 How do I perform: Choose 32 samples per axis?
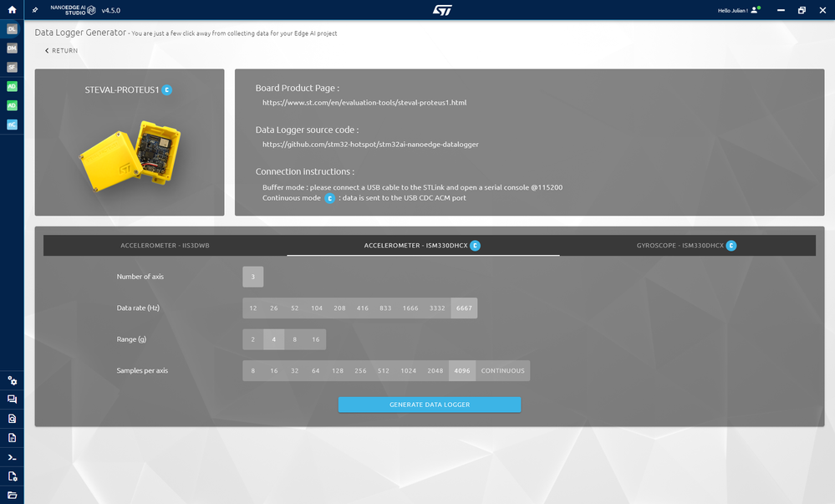click(294, 371)
